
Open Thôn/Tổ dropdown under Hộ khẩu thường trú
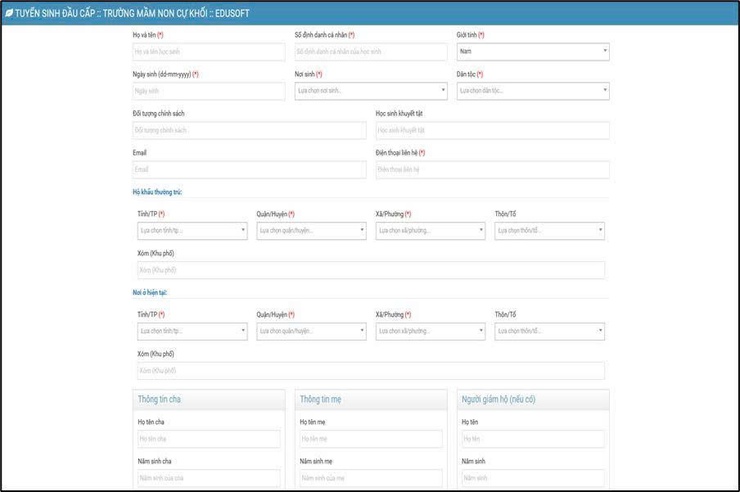click(549, 231)
